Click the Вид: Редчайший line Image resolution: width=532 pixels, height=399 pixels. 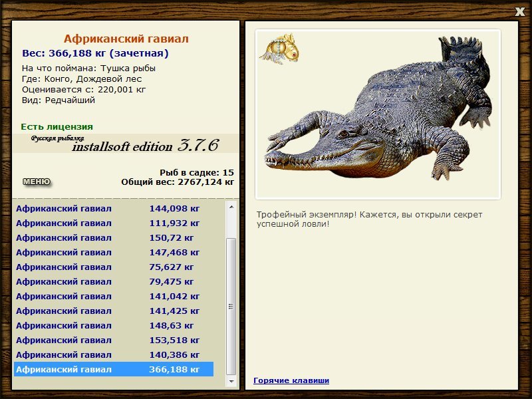coord(59,100)
